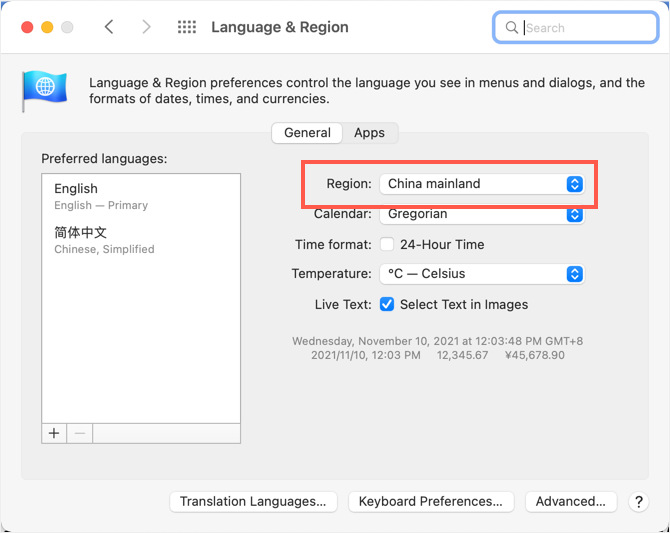This screenshot has height=533, width=670.
Task: Select Chinese Simplified in languages list
Action: click(140, 240)
